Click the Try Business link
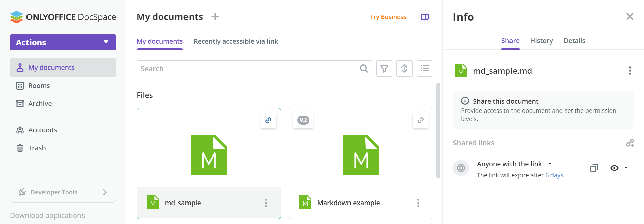This screenshot has height=224, width=644. (388, 17)
